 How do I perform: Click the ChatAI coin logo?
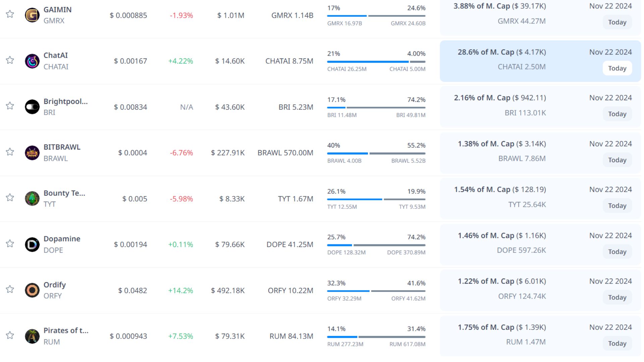point(32,61)
